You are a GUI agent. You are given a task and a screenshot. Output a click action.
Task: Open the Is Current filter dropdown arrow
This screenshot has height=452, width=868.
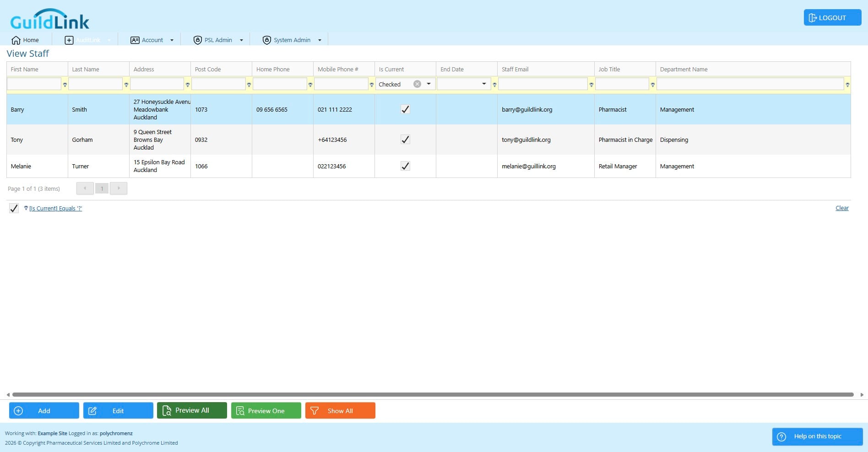429,84
